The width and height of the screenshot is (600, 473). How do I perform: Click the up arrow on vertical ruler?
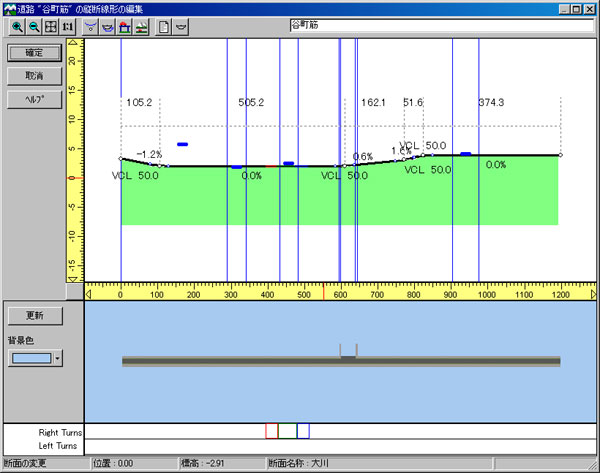point(74,42)
